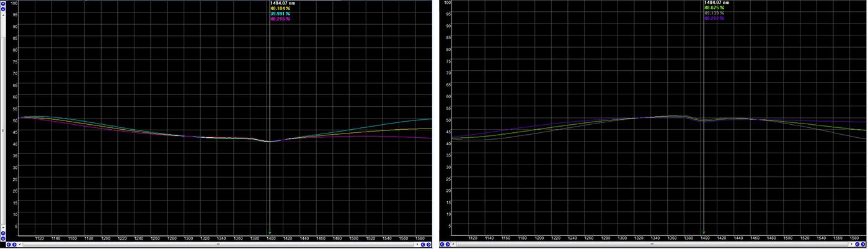Hit blue right-arrow button at left graph's bottom-right corner
The height and width of the screenshot is (249, 868).
click(x=428, y=245)
